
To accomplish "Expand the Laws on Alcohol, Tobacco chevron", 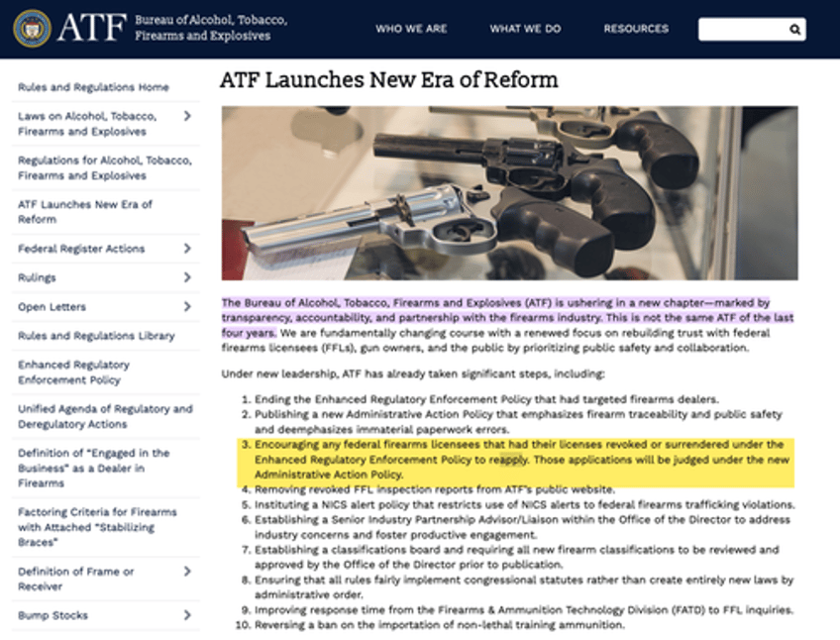I will tap(187, 116).
